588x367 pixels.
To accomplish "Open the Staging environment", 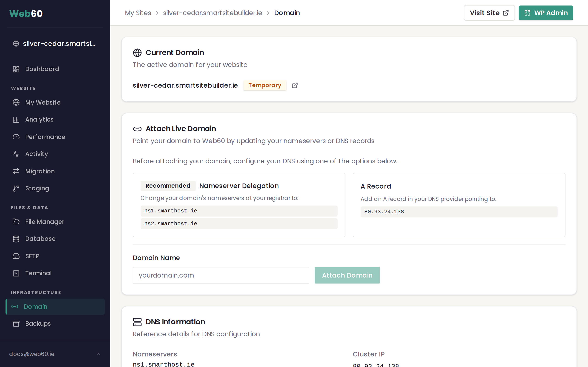I will click(37, 188).
